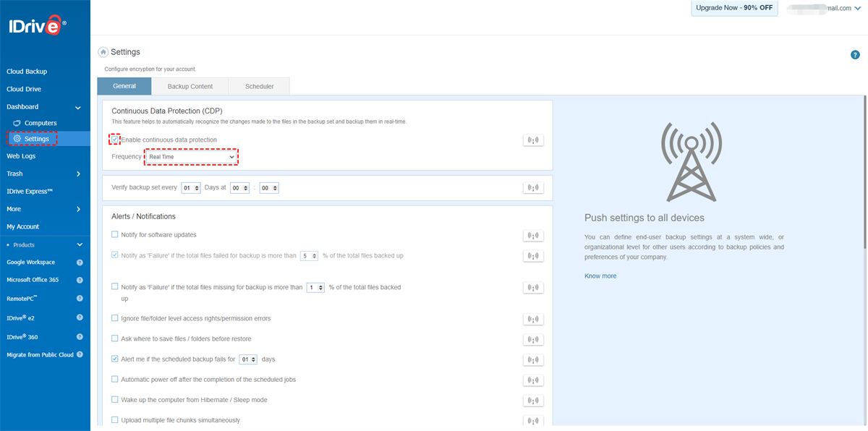Click help icon next to IDrive 360
This screenshot has height=431, width=868.
click(x=80, y=337)
